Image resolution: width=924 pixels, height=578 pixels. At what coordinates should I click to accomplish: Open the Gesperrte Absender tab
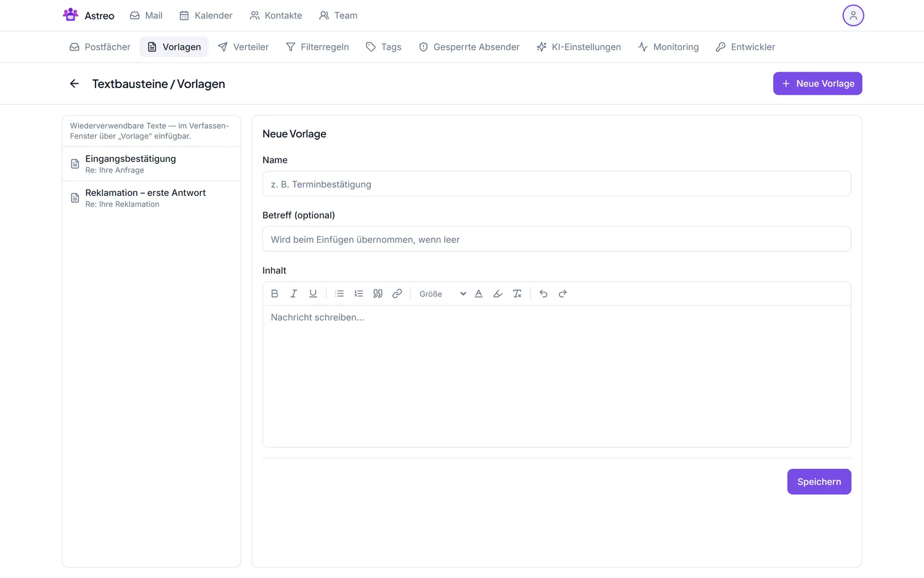(469, 47)
